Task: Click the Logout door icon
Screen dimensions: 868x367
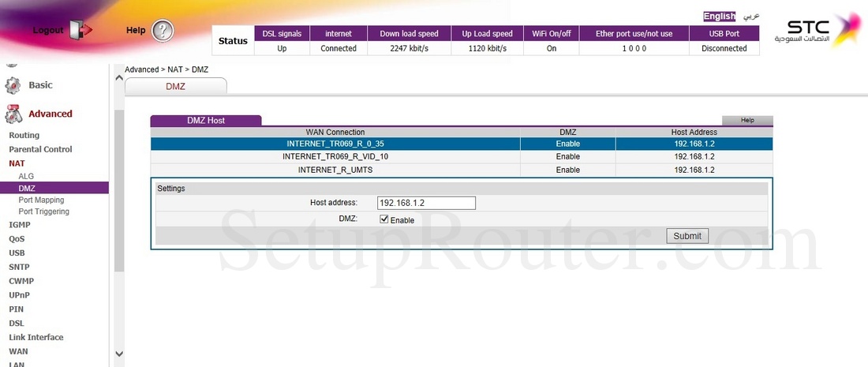Action: click(x=80, y=30)
